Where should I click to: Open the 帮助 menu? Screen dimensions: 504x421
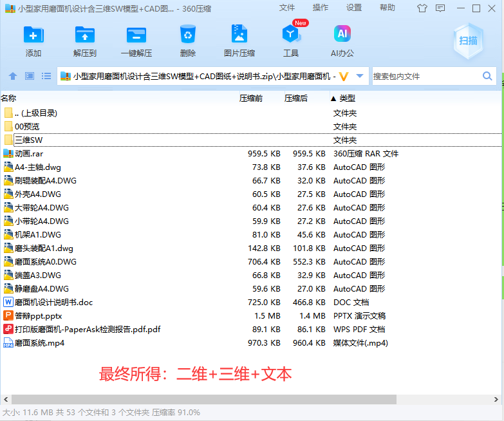[387, 8]
